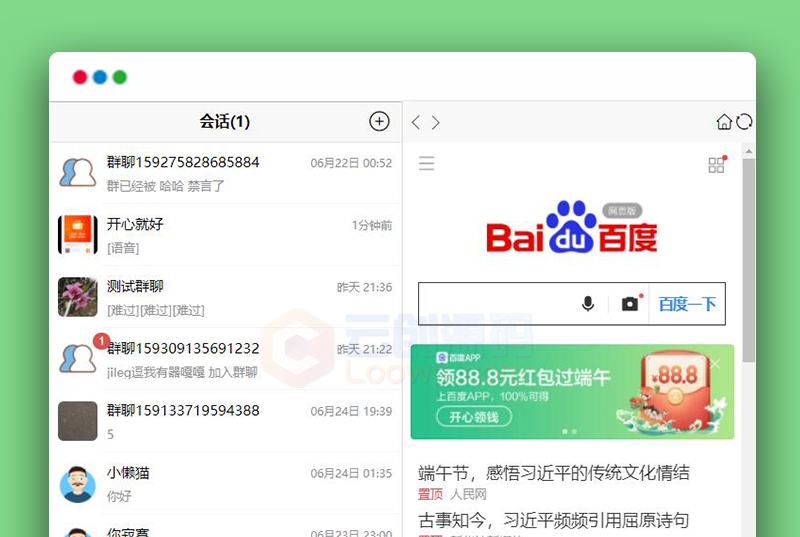Click timestamp 06月22日 00:52
This screenshot has height=537, width=800.
click(351, 163)
